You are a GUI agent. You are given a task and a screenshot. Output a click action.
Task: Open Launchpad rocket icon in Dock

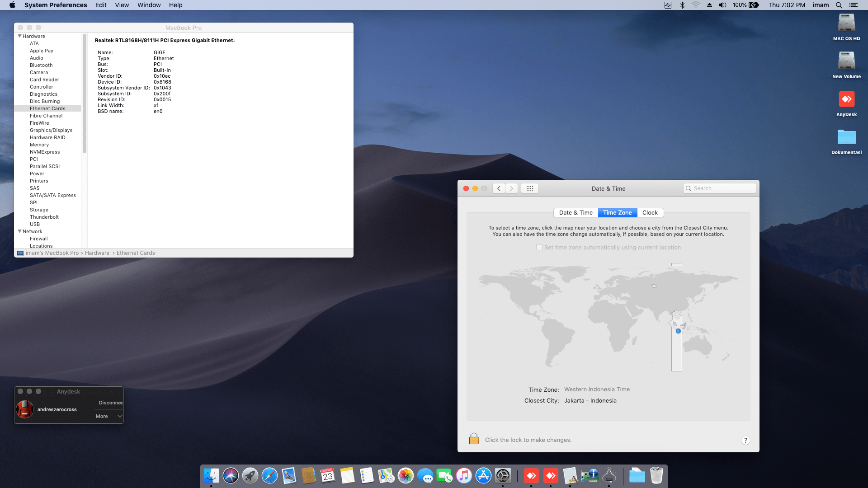coord(250,475)
